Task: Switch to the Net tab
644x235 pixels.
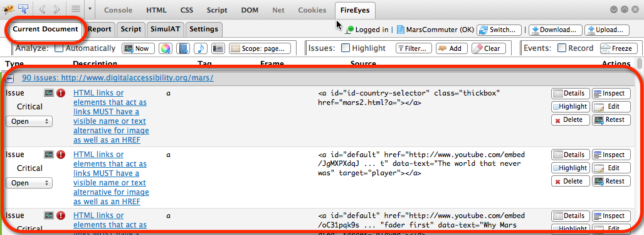Action: pyautogui.click(x=278, y=10)
